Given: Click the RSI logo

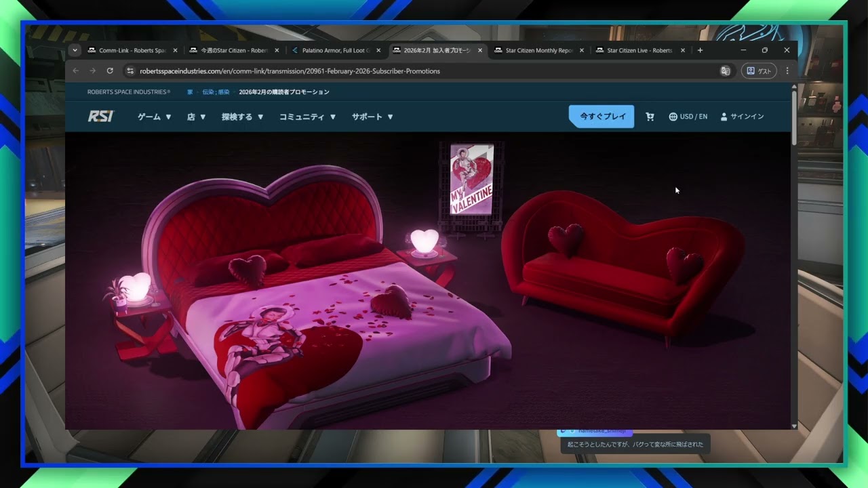Looking at the screenshot, I should pos(101,117).
